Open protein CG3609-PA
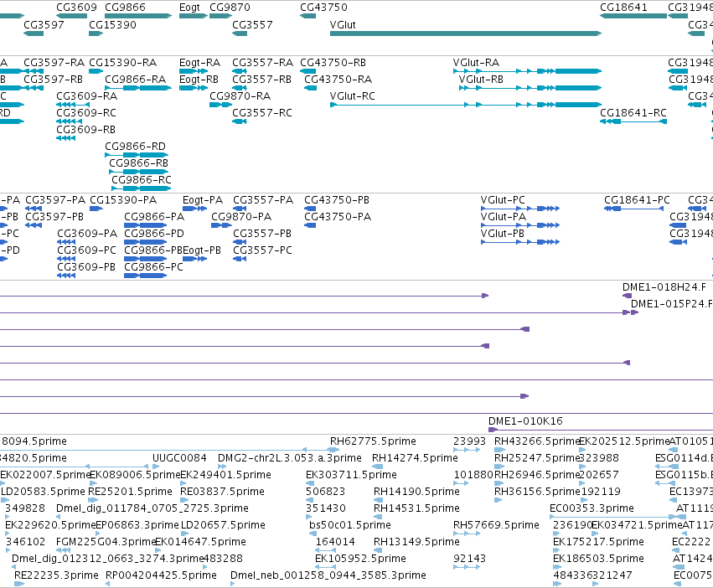Screen dimensions: 713x588 [x=66, y=242]
